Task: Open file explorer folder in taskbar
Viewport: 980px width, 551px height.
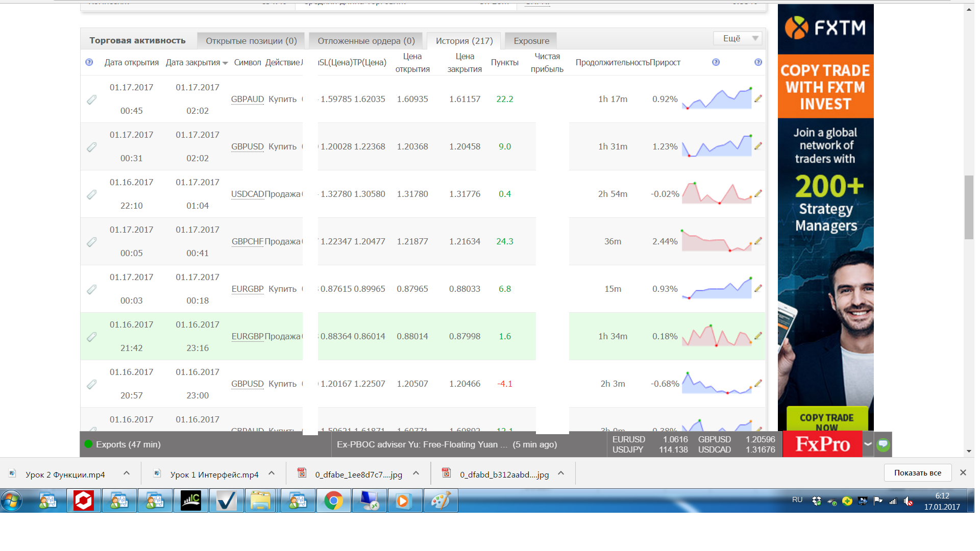Action: (x=260, y=501)
